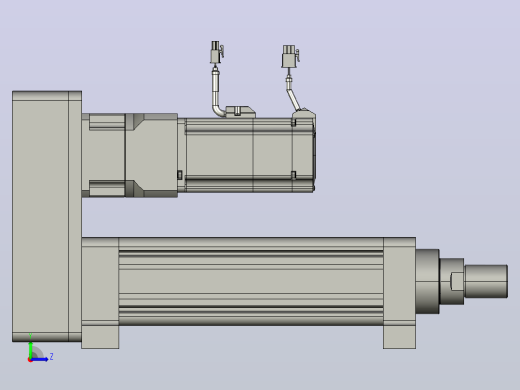Viewport: 520px width, 390px height.
Task: Click the Z axis label of the triad
Action: (x=51, y=356)
